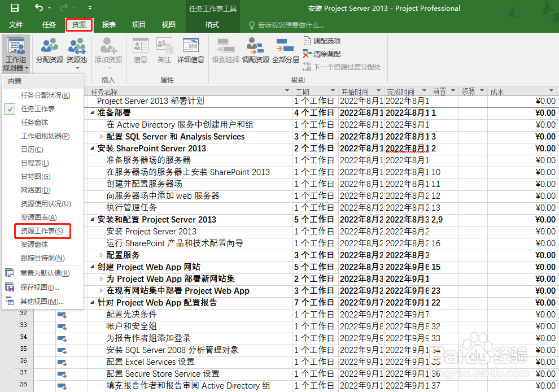Open the 成本 column filter dropdown
Image resolution: width=559 pixels, height=392 pixels.
point(552,91)
